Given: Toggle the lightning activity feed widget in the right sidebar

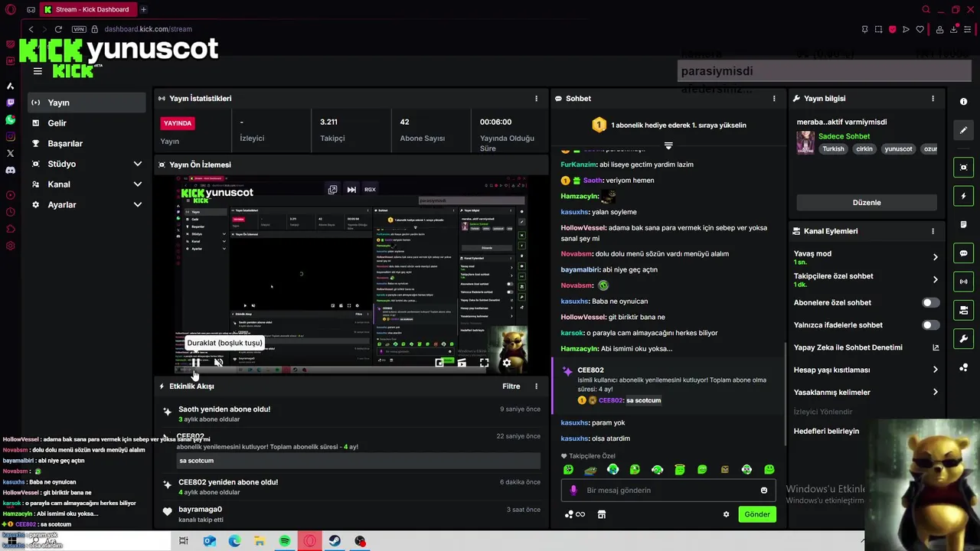Looking at the screenshot, I should (x=963, y=197).
